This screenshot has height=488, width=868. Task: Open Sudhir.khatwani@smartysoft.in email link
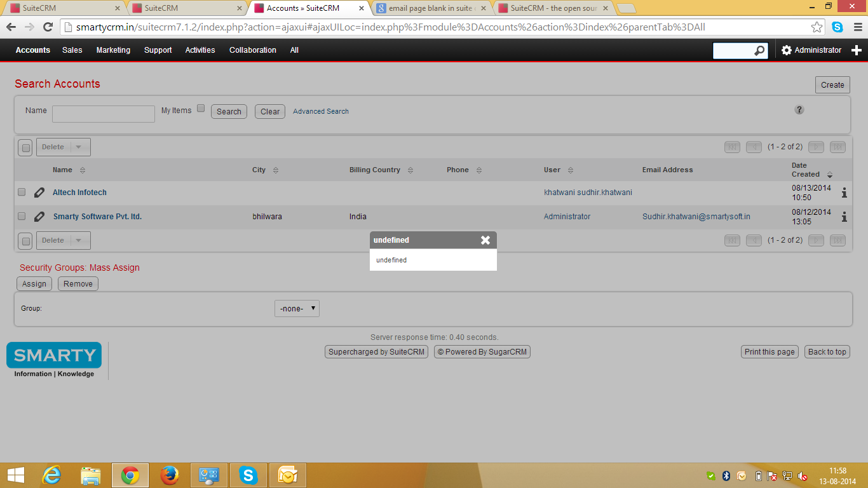click(x=696, y=217)
